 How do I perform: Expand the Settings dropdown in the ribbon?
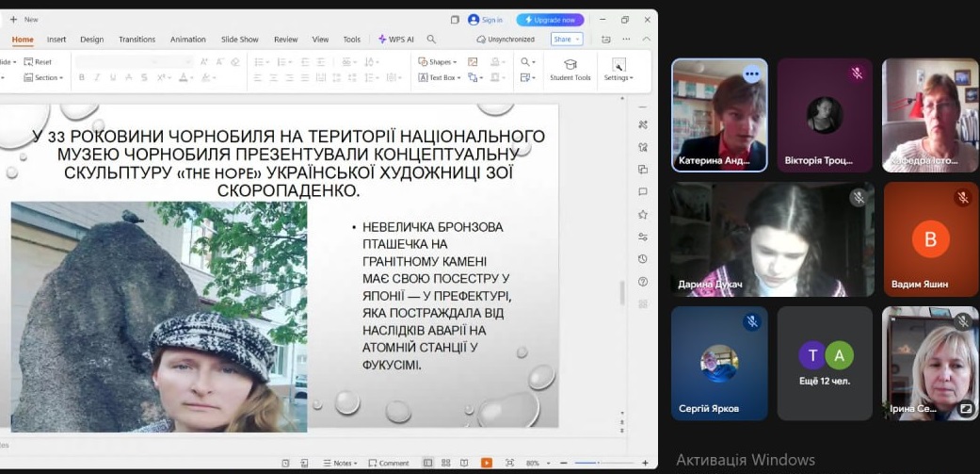tap(618, 77)
